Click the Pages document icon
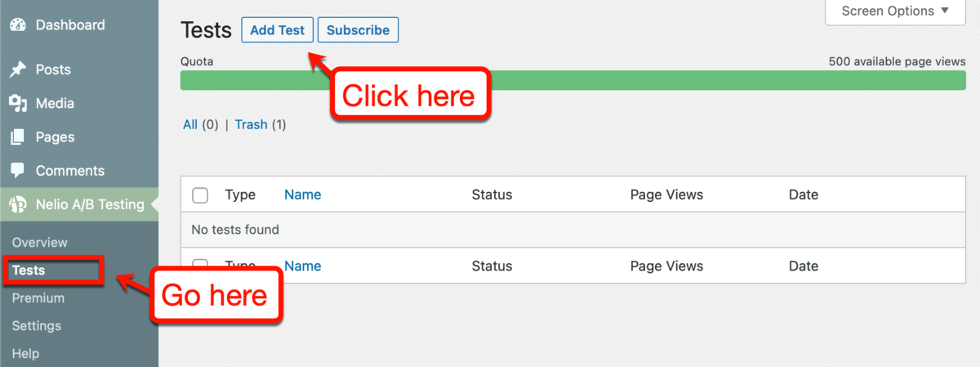Image resolution: width=980 pixels, height=367 pixels. (x=17, y=137)
